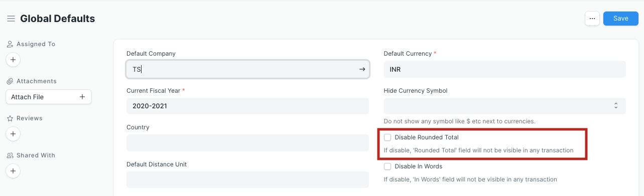Check the Disable In Words checkbox
Image resolution: width=644 pixels, height=196 pixels.
click(x=388, y=166)
